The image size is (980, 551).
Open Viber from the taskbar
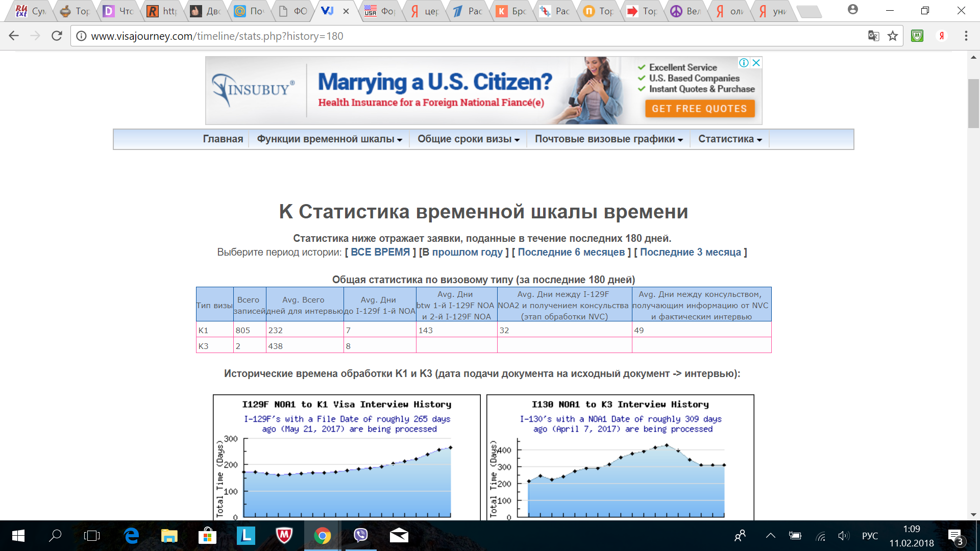(361, 535)
